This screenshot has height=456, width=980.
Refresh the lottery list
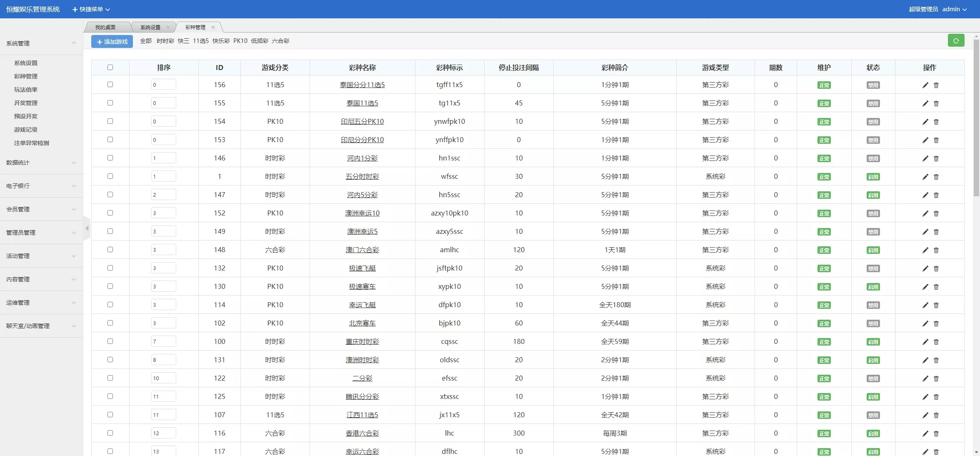pyautogui.click(x=956, y=40)
